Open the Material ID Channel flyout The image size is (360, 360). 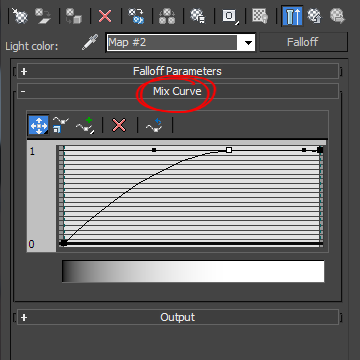coord(230,16)
